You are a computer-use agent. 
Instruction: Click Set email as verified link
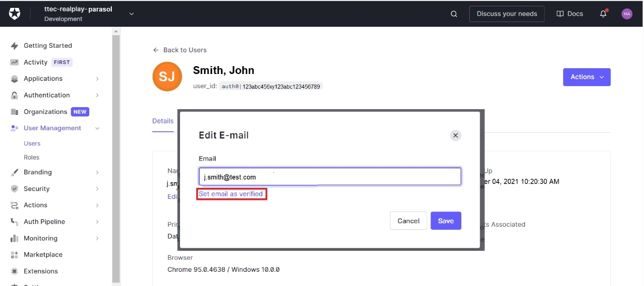231,194
